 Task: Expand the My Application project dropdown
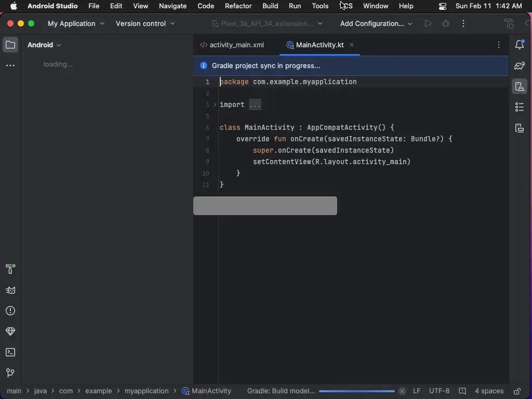point(76,23)
